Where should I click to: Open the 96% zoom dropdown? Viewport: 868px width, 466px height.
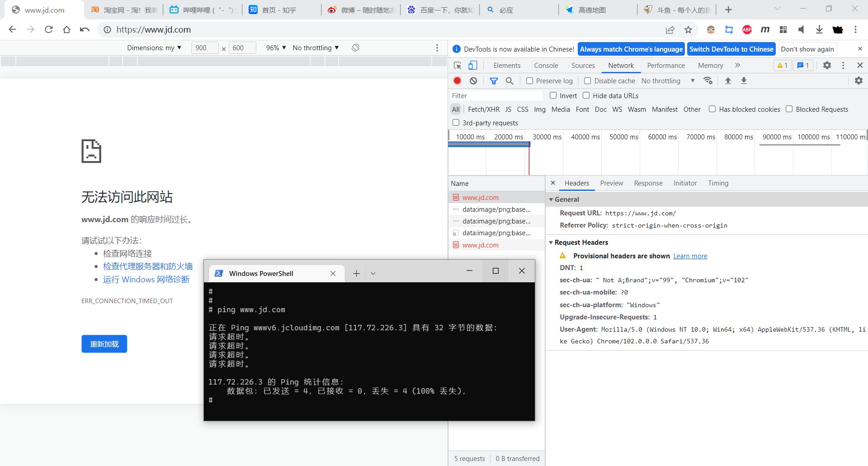276,48
